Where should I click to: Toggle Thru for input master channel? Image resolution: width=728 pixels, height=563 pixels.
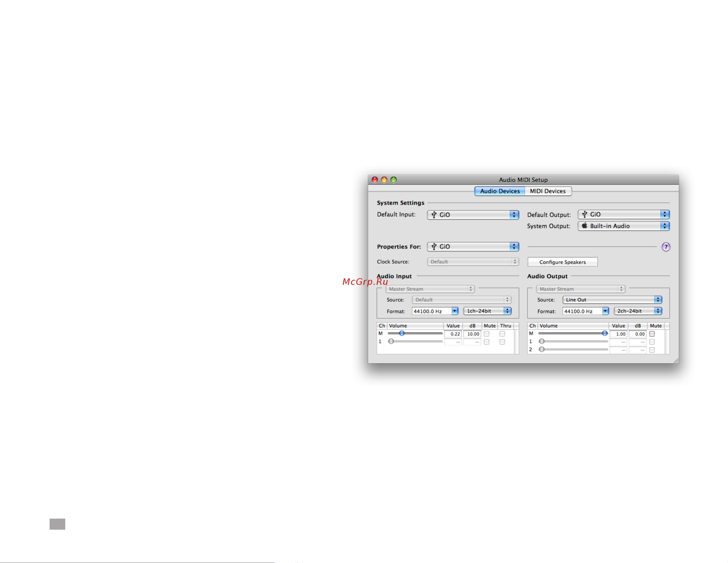click(502, 334)
